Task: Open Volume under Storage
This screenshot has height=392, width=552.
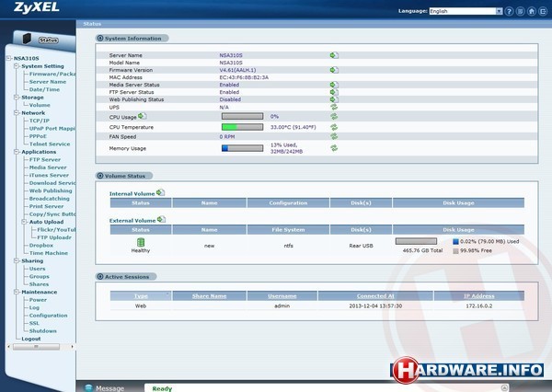Action: 40,105
